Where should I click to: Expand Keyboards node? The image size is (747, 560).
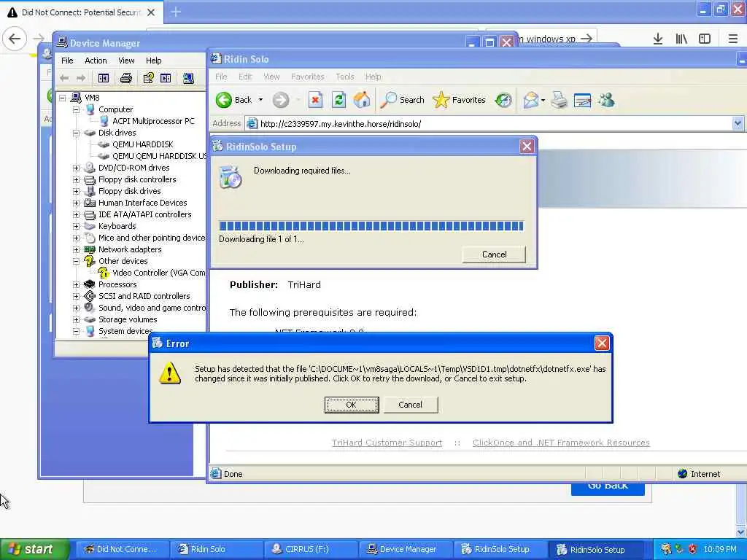[76, 226]
